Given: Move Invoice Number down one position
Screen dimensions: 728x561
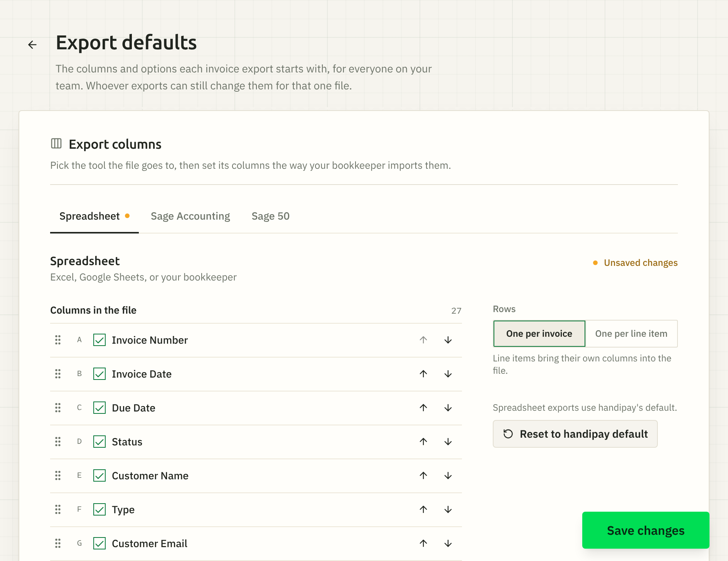Looking at the screenshot, I should [x=448, y=340].
